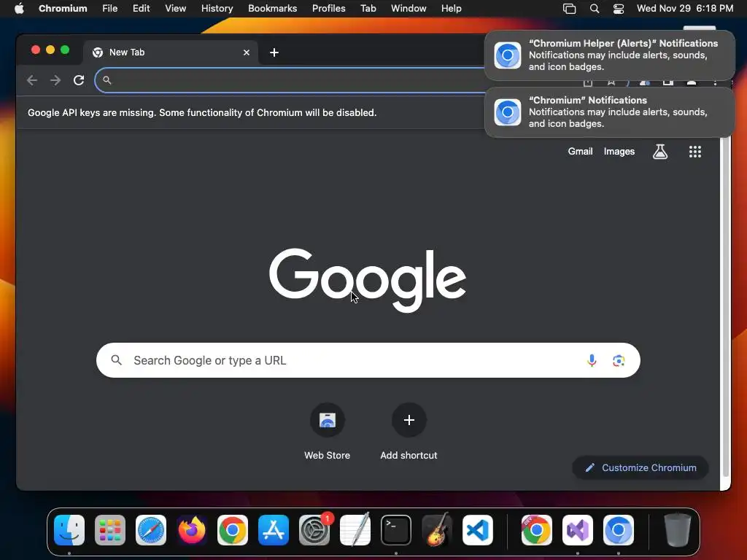
Task: Open the Bookmarks menu
Action: [x=273, y=9]
